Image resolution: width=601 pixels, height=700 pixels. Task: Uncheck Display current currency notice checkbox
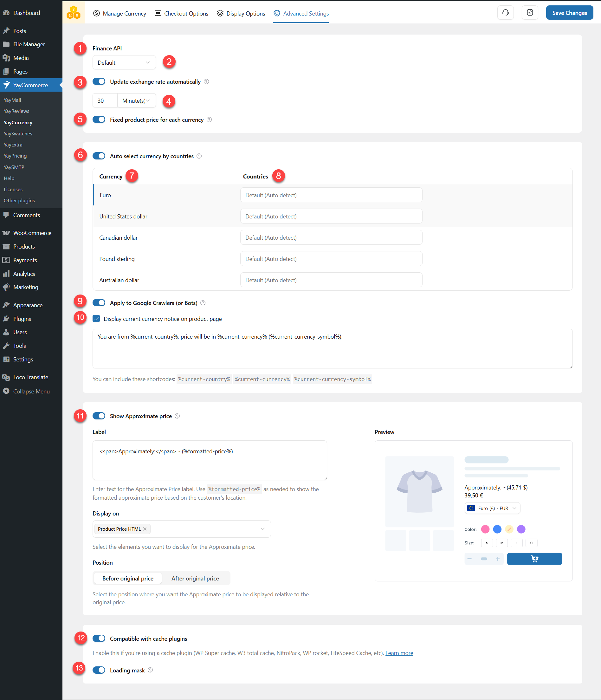coord(96,319)
